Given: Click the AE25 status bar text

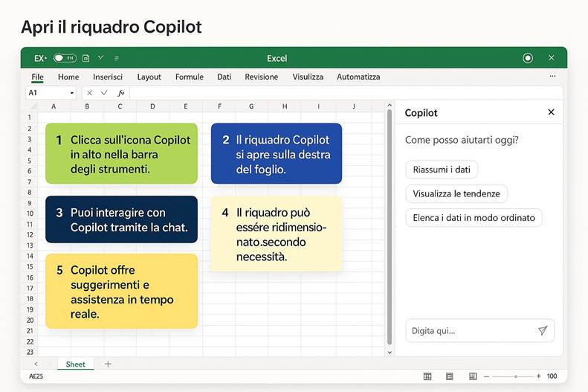Looking at the screenshot, I should 36,376.
